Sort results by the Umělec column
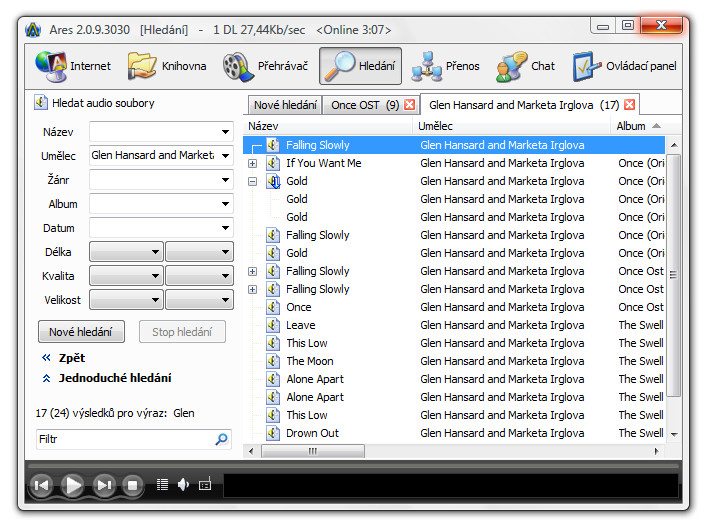This screenshot has width=704, height=527. (512, 126)
